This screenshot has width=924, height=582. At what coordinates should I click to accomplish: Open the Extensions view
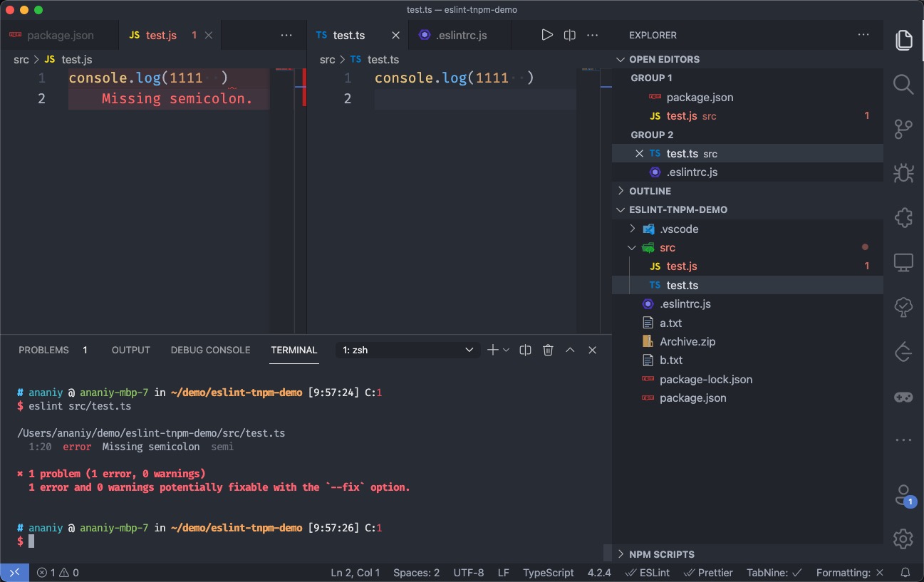tap(903, 217)
